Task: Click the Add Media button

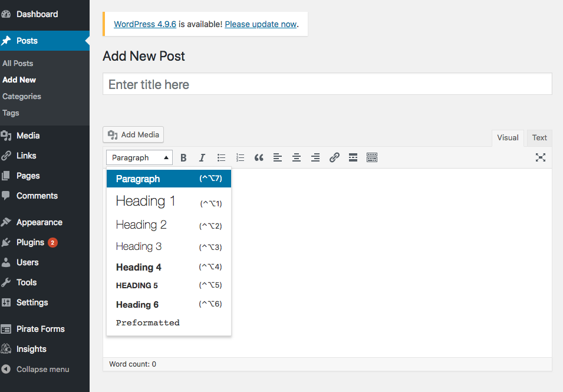Action: coord(133,134)
